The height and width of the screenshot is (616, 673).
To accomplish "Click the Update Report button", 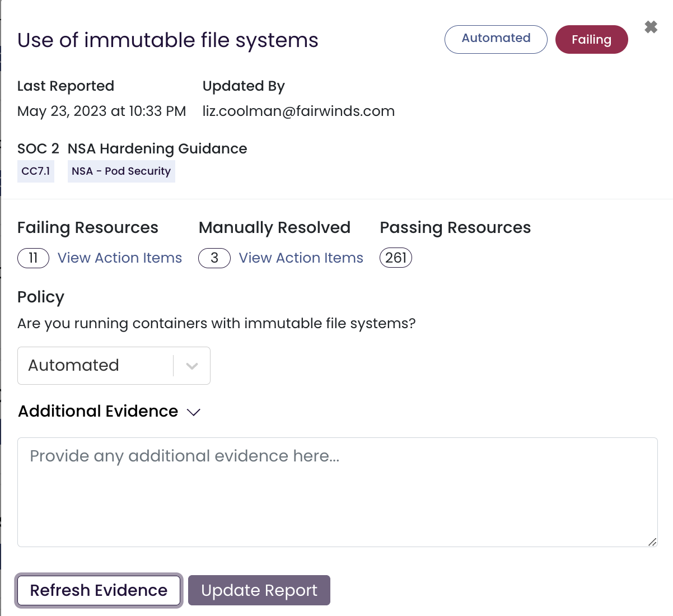I will [259, 590].
